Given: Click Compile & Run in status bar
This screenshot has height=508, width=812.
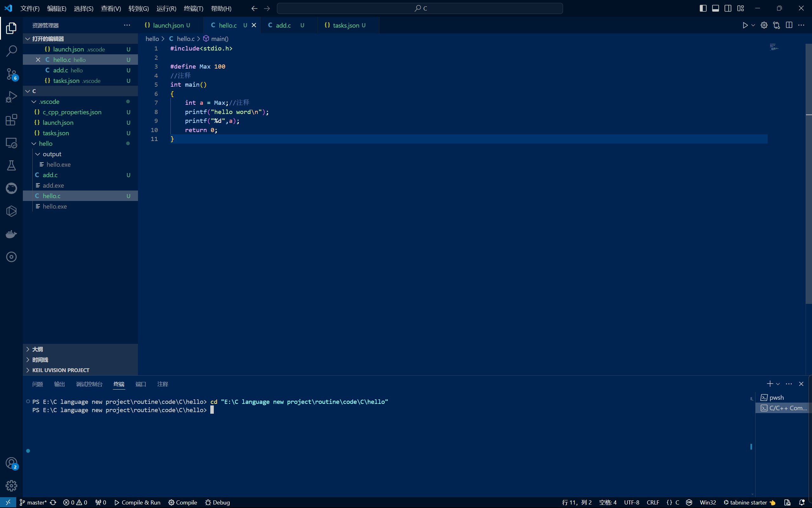Looking at the screenshot, I should (x=137, y=502).
